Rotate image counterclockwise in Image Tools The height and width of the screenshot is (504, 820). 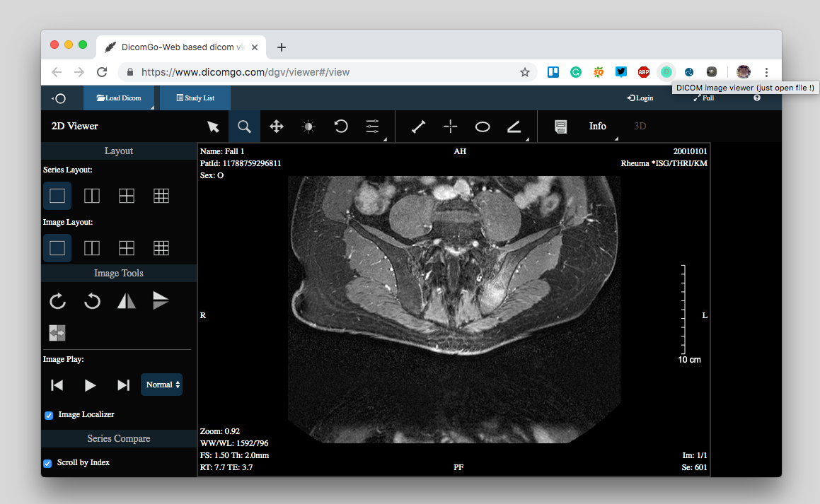coord(92,301)
